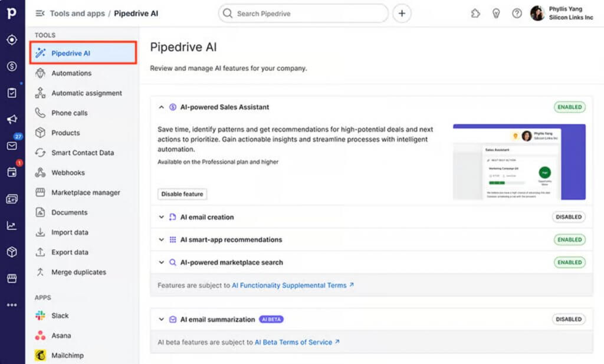604x364 pixels.
Task: Click the marketplace apps puzzle icon in the header
Action: pyautogui.click(x=475, y=13)
